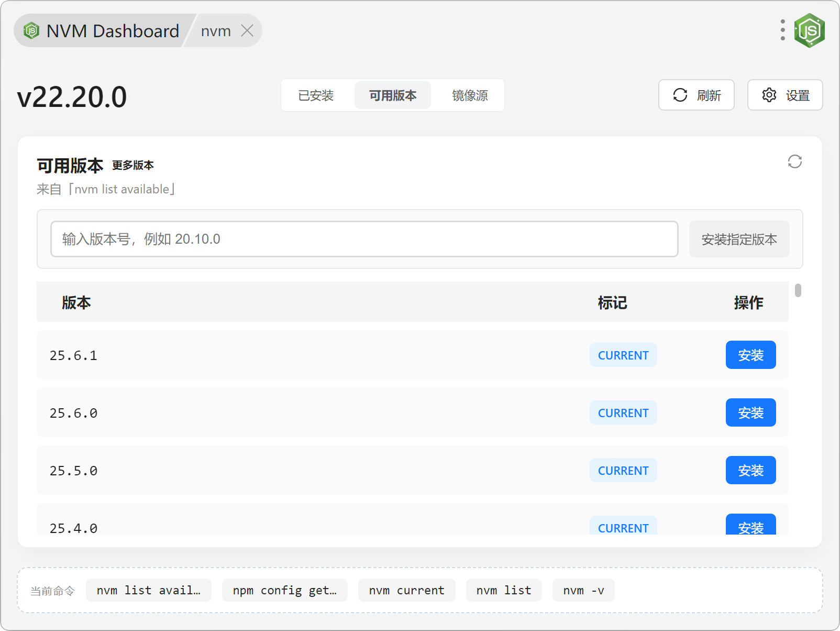Screen dimensions: 840x631
Task: Focus the version number input field
Action: 364,239
